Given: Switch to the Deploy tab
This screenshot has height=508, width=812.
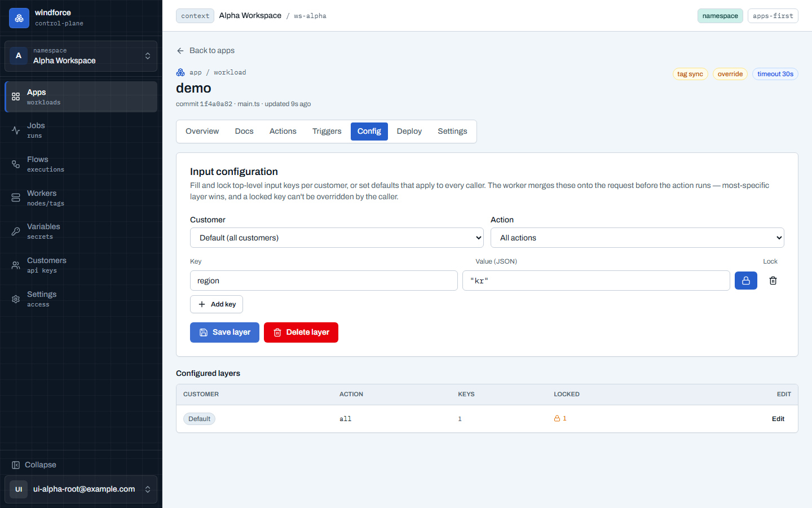Looking at the screenshot, I should coord(409,132).
